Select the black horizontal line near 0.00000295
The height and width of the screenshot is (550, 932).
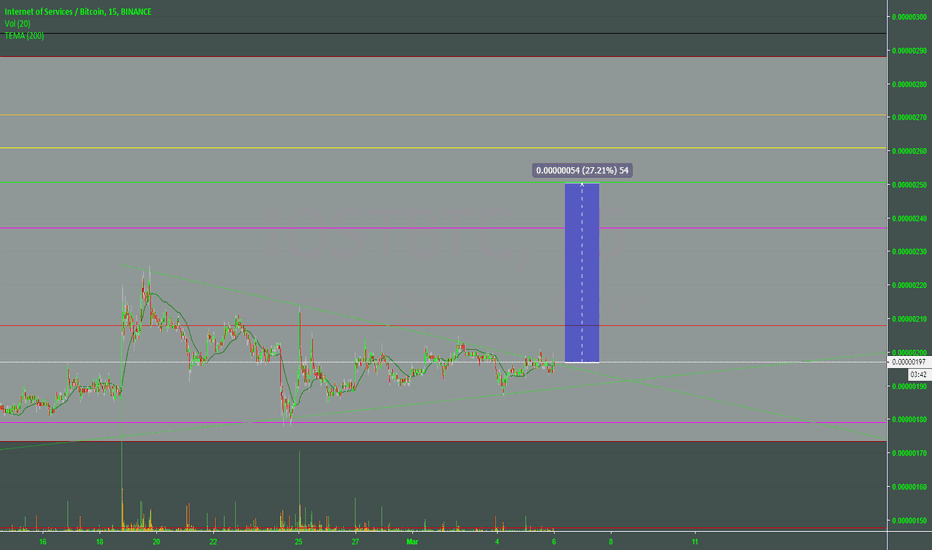coord(443,34)
